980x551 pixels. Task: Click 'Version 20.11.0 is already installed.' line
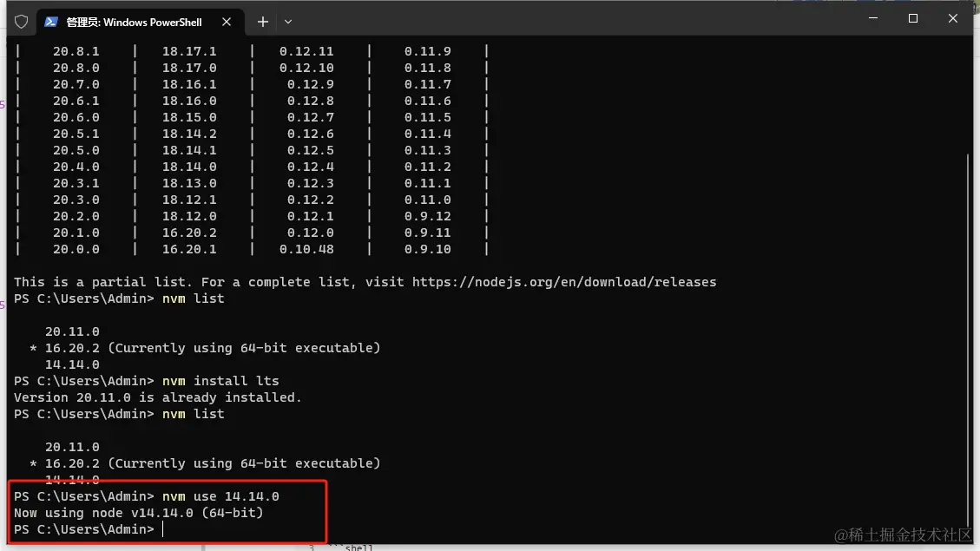(x=157, y=397)
